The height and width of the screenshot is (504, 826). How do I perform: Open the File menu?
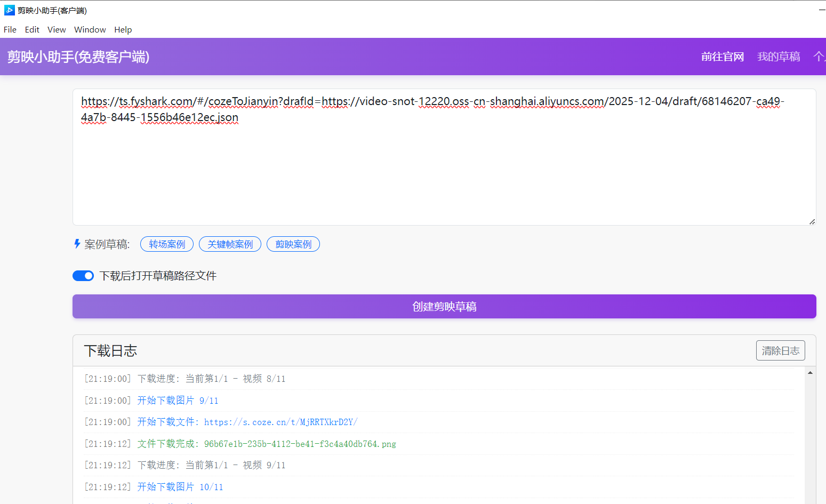tap(10, 30)
